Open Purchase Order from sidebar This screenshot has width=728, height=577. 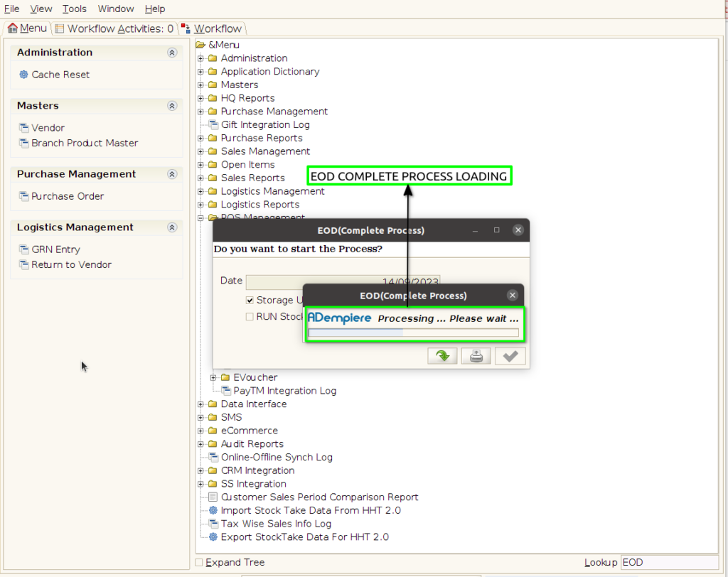coord(68,196)
